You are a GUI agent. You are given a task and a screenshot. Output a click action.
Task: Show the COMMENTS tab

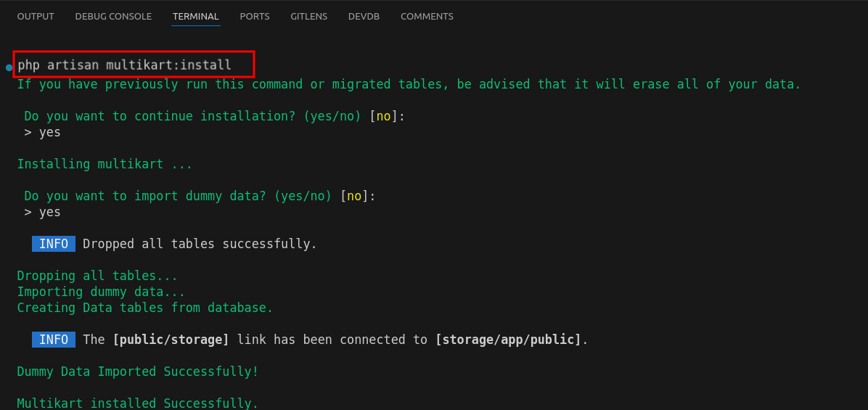tap(427, 16)
